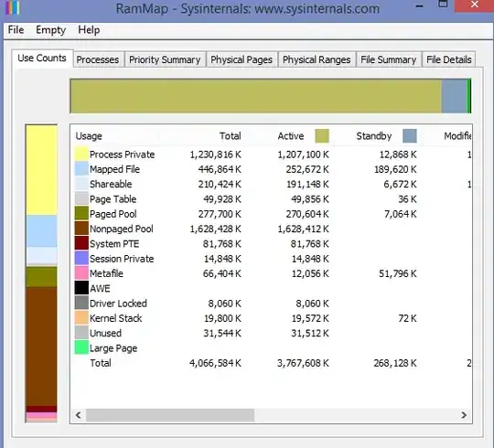Image resolution: width=494 pixels, height=448 pixels.
Task: Click the System PTE dark red swatch
Action: (x=81, y=243)
